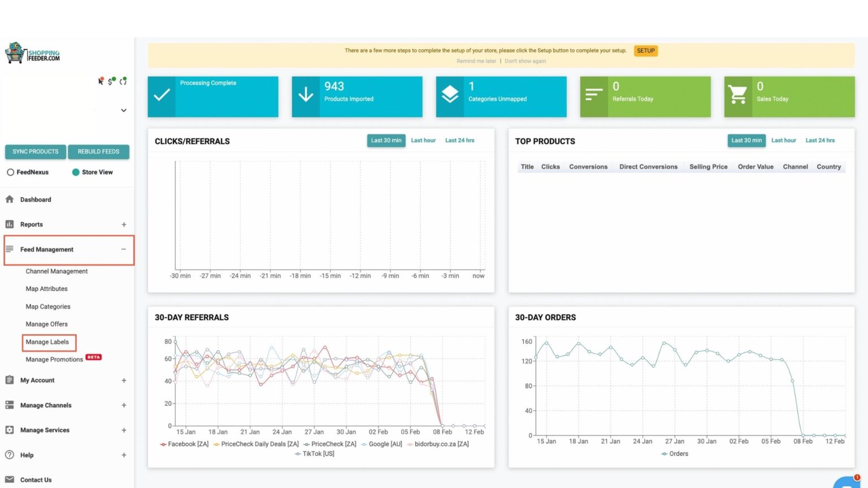The height and width of the screenshot is (488, 868).
Task: Click the sync arrows status icon
Action: 123,81
